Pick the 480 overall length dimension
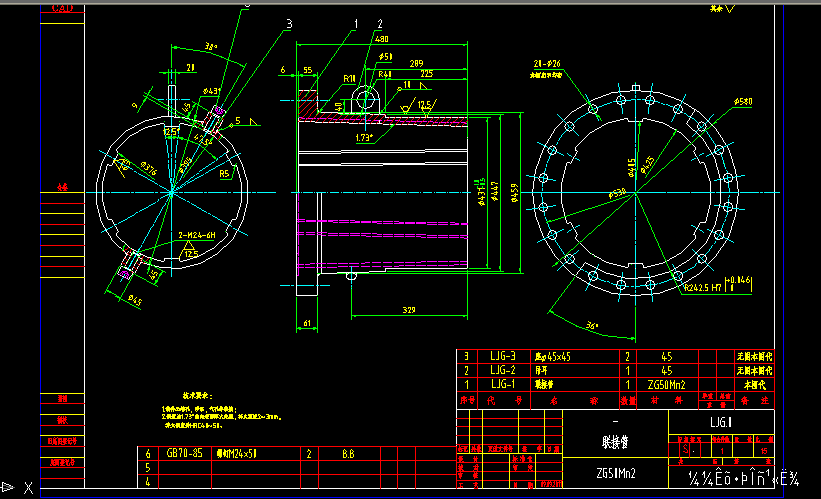 pyautogui.click(x=380, y=38)
